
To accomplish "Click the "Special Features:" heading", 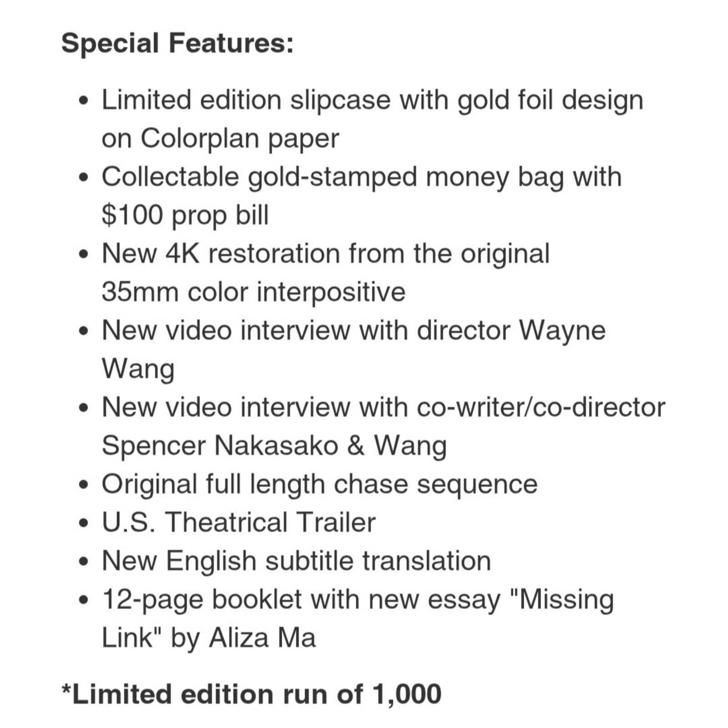I will [x=177, y=43].
